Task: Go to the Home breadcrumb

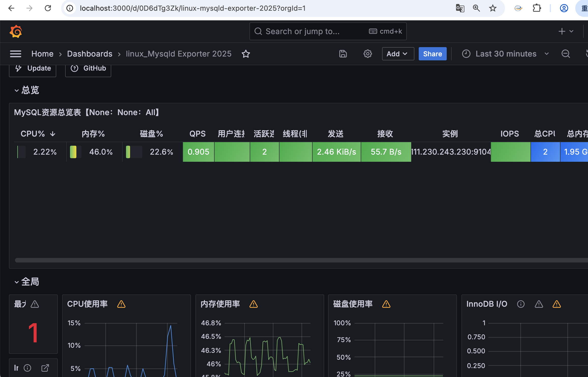Action: click(x=42, y=54)
